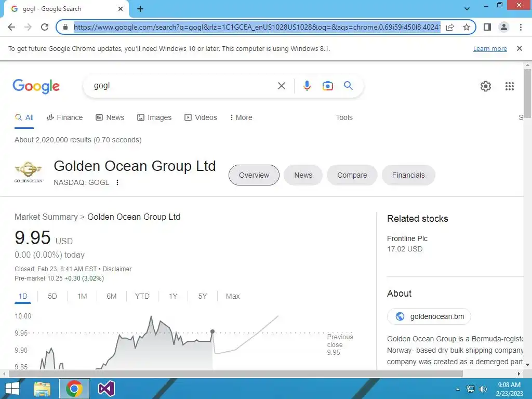Show 5Y chart range
The height and width of the screenshot is (399, 532).
[x=203, y=296]
